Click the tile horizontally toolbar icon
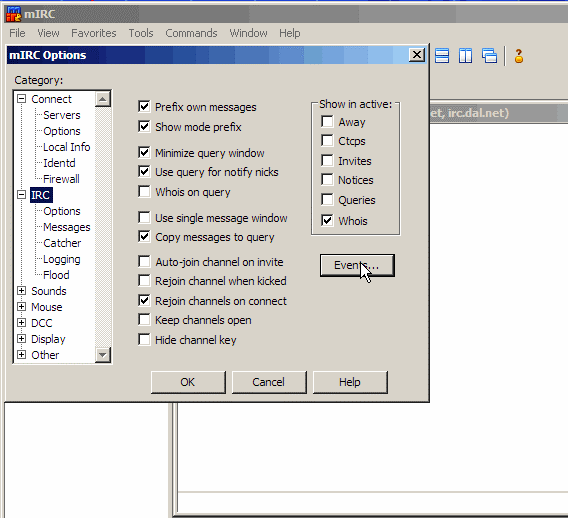568x518 pixels. coord(442,56)
